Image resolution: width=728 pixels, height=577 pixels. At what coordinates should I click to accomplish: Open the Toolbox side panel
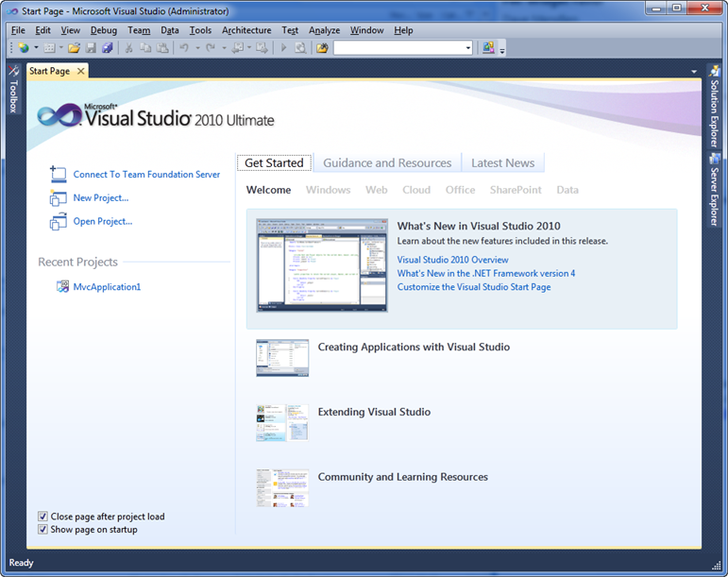[13, 89]
